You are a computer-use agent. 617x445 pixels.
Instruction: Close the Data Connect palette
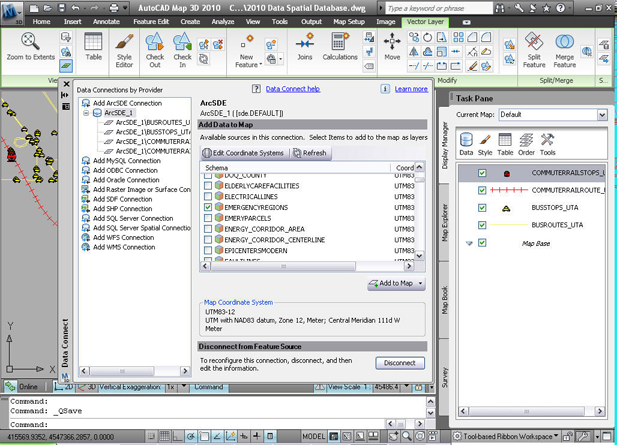pyautogui.click(x=66, y=84)
